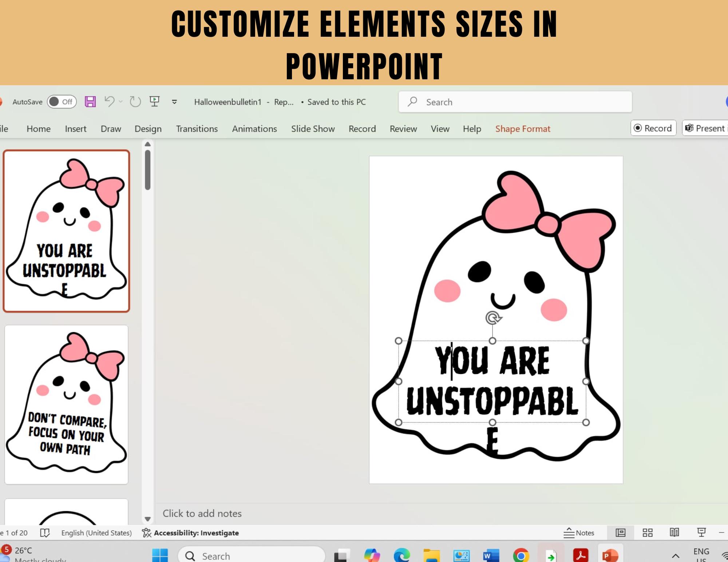Open Reading View icon in status bar
This screenshot has width=728, height=562.
point(674,533)
